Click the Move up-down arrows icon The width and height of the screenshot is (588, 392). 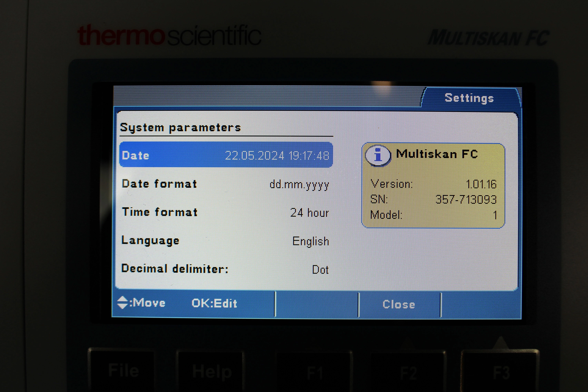pyautogui.click(x=122, y=303)
